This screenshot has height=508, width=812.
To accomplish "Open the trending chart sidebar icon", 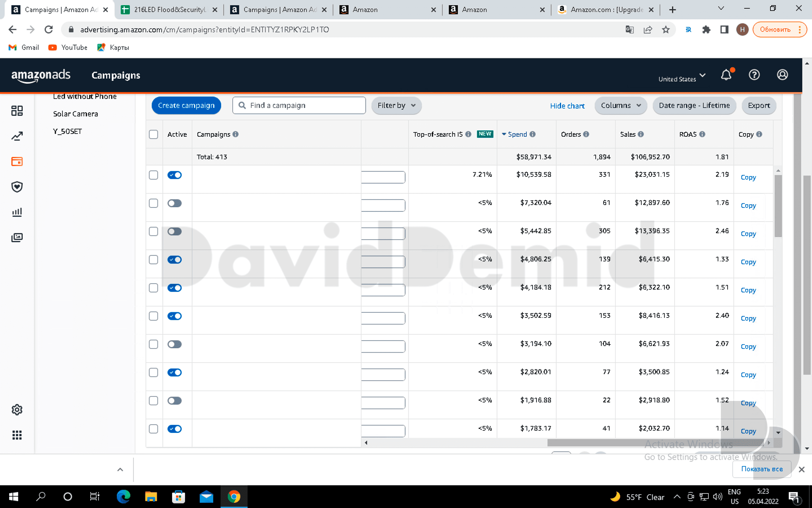I will pos(17,136).
